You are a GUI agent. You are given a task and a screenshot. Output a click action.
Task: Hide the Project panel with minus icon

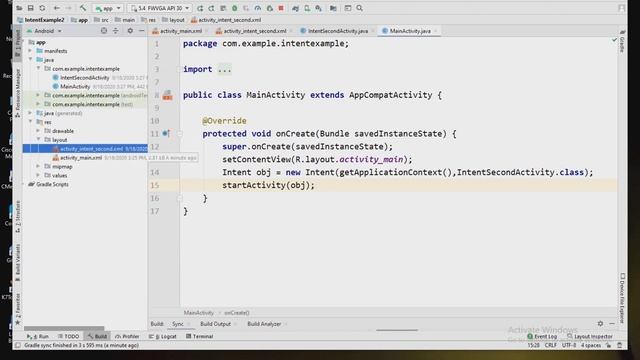[x=142, y=31]
